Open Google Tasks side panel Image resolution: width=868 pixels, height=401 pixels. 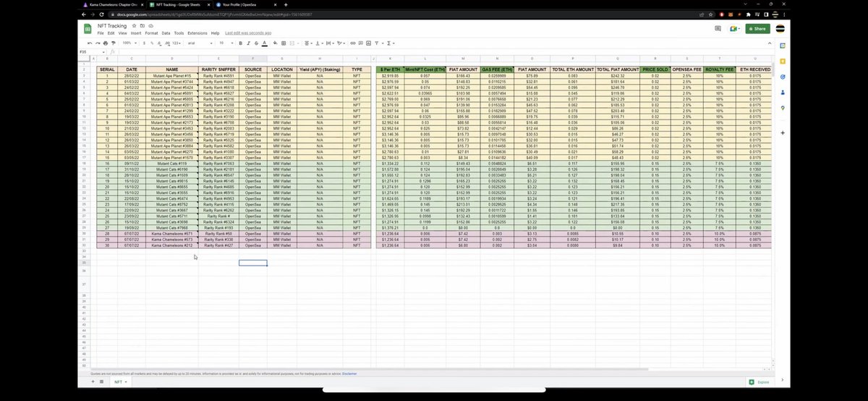782,77
